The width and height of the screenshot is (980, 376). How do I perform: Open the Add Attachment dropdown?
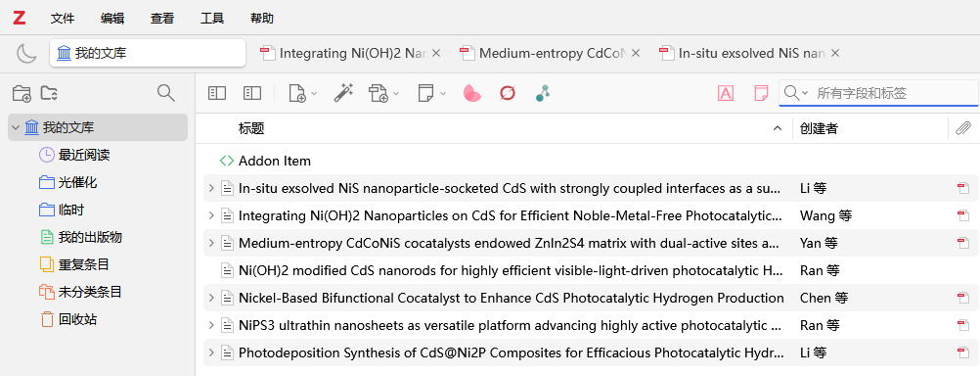383,94
